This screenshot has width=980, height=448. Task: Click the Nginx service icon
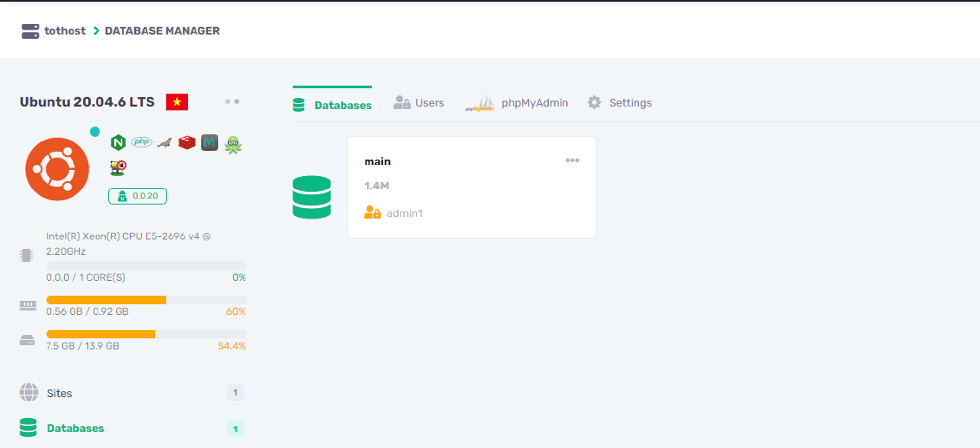pos(118,142)
